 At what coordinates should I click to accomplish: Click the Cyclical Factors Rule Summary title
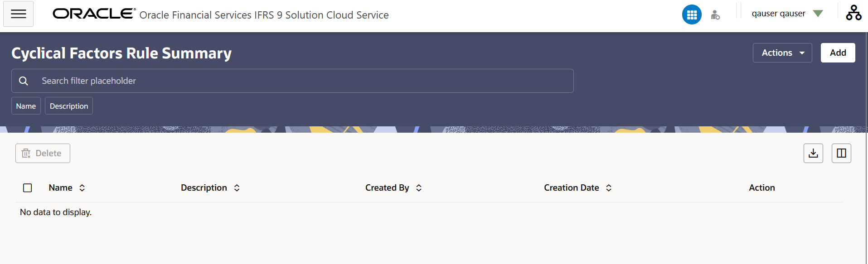[121, 53]
